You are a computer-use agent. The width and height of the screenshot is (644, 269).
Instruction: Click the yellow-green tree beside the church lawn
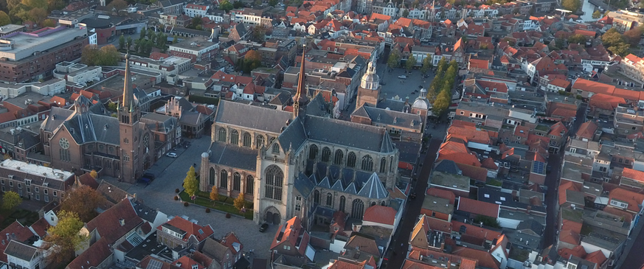190,181
